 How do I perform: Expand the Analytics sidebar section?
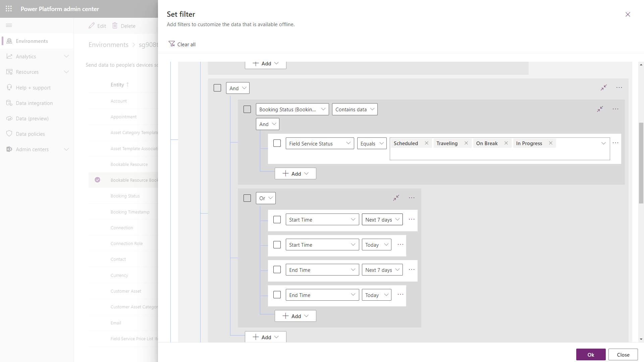pyautogui.click(x=66, y=56)
